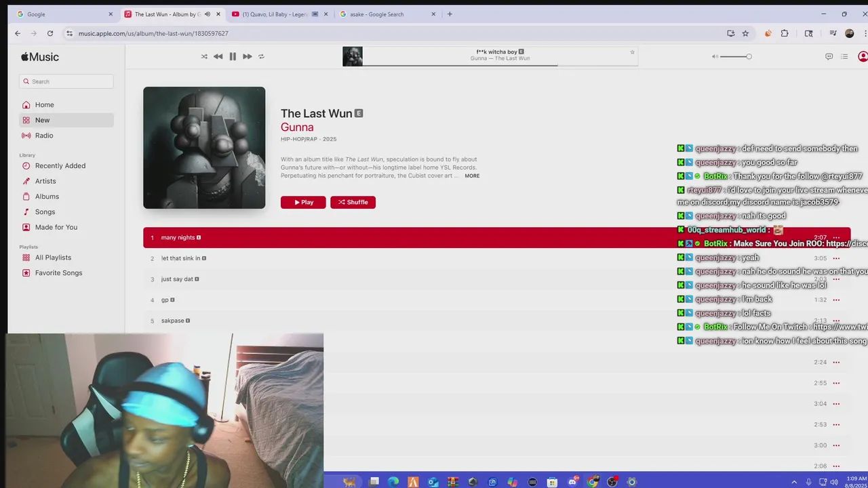Skip to the previous track
Image resolution: width=868 pixels, height=488 pixels.
pyautogui.click(x=218, y=56)
